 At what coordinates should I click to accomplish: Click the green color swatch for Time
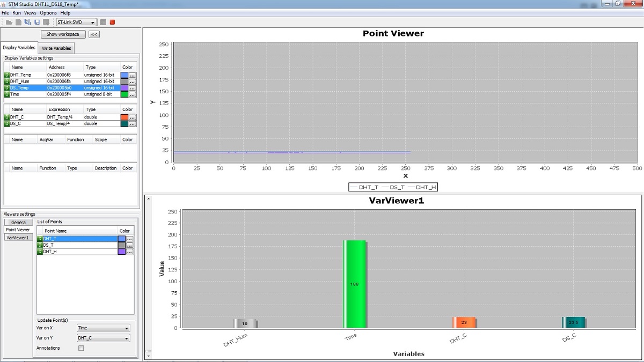point(125,94)
